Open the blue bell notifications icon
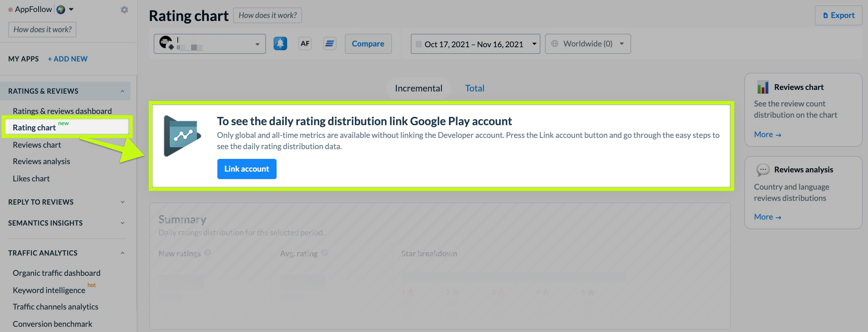Screen dimensions: 868x332 (280, 43)
